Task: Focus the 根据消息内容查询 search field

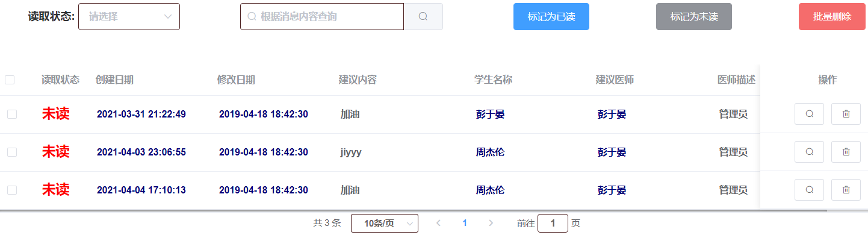Action: pyautogui.click(x=322, y=17)
